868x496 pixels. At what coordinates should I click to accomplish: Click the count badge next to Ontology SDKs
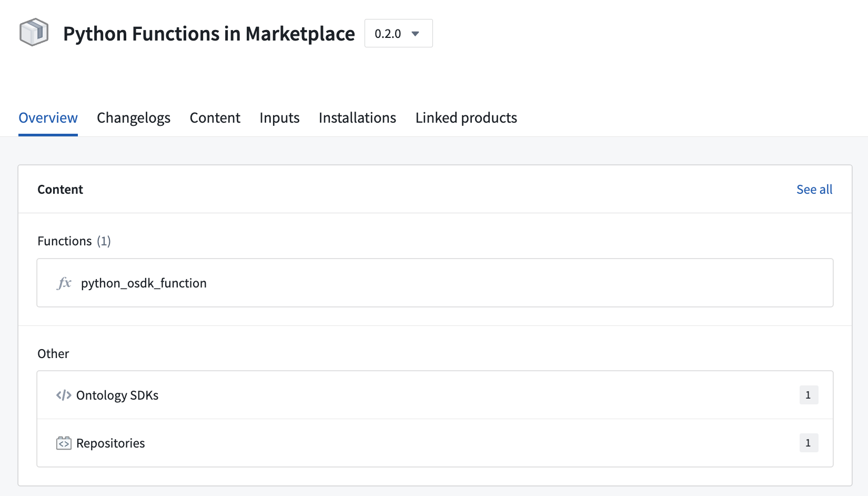808,395
